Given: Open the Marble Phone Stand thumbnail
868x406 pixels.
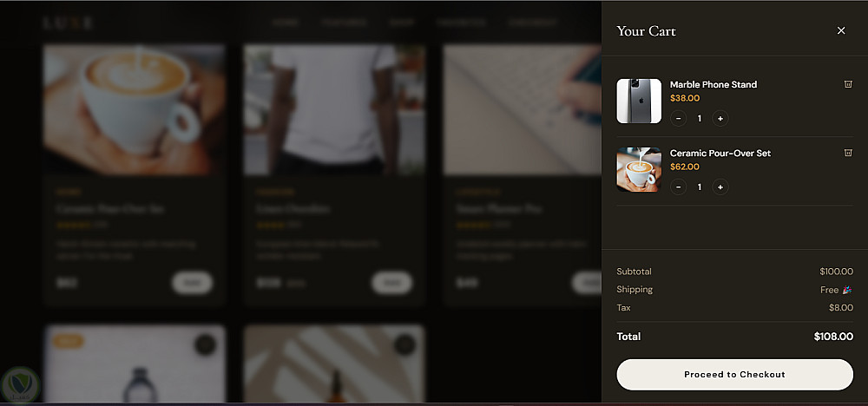Looking at the screenshot, I should tap(639, 101).
